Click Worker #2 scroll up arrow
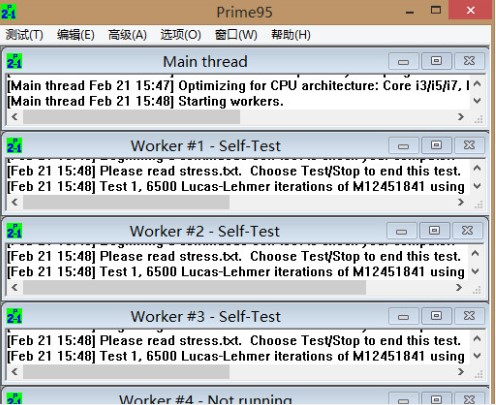Viewport: 496px width, 405px height. [x=476, y=254]
